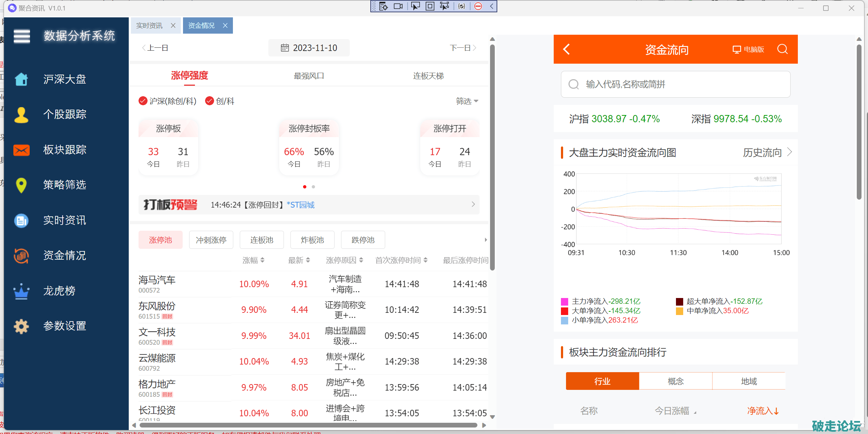Open the 2023-11-10 date picker
Screen dimensions: 868x434
[x=309, y=48]
